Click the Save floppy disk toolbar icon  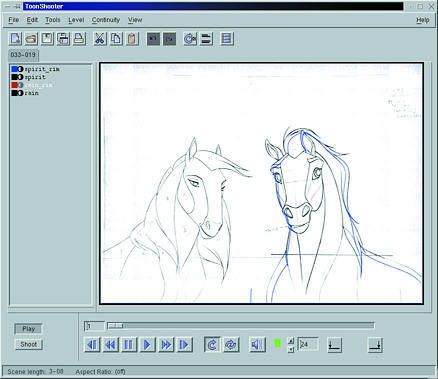[47, 39]
